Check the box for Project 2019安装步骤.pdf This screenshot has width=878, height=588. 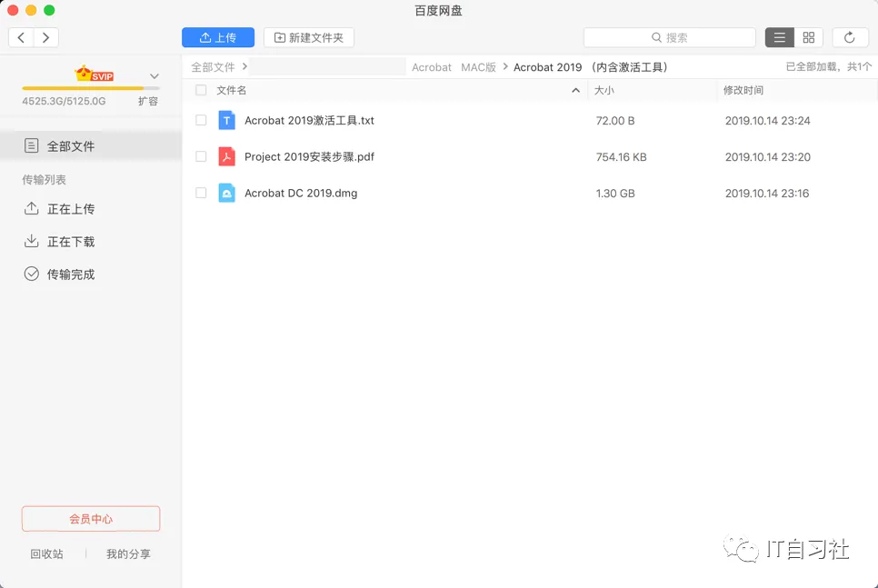point(201,157)
